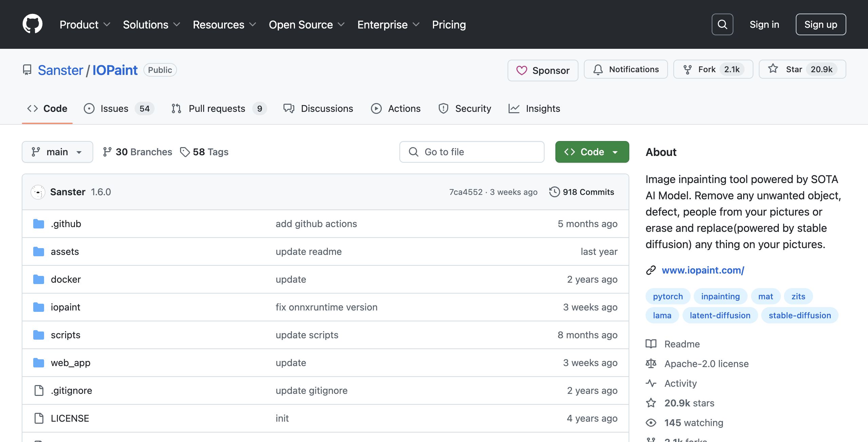Click the docker folder icon
The width and height of the screenshot is (868, 442).
[39, 279]
